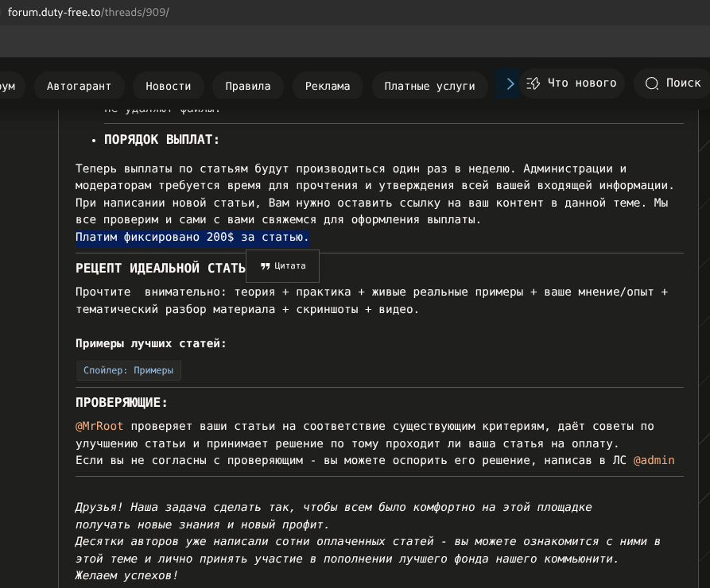
Task: Click the ПРОВЕРЯЮЩИЕ: heading
Action: point(122,402)
